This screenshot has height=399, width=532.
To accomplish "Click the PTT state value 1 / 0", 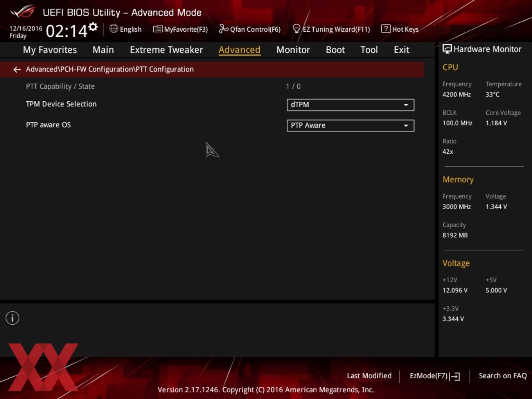I will 293,86.
